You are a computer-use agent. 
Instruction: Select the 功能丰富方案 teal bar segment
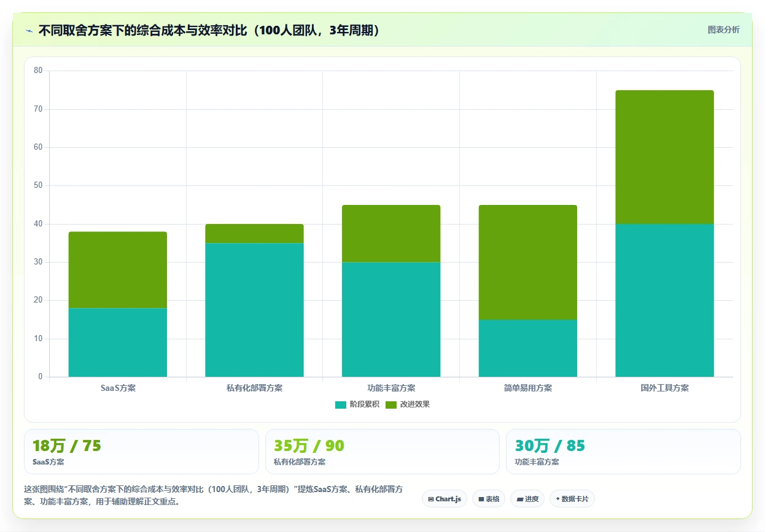point(391,320)
